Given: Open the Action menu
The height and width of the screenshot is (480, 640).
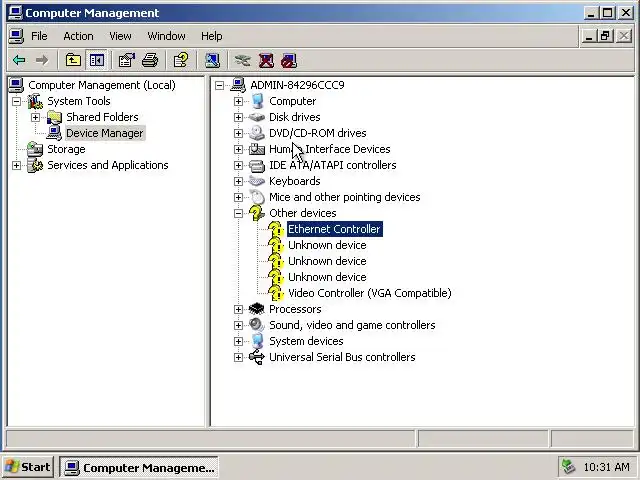Looking at the screenshot, I should 78,36.
